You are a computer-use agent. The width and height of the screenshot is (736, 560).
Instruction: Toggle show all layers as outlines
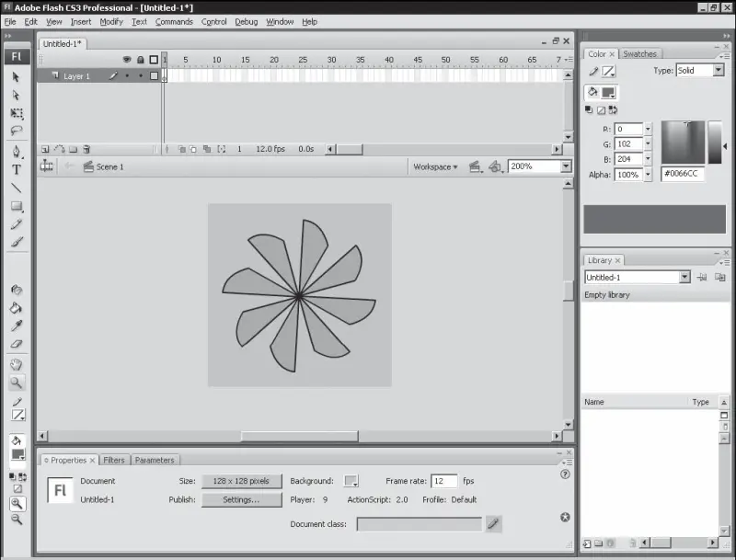coord(154,60)
